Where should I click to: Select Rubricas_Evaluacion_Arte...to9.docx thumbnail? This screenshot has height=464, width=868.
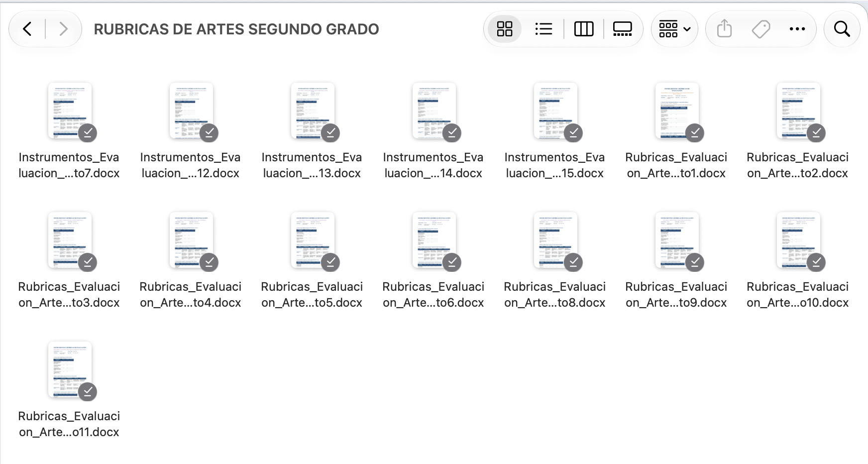point(677,240)
